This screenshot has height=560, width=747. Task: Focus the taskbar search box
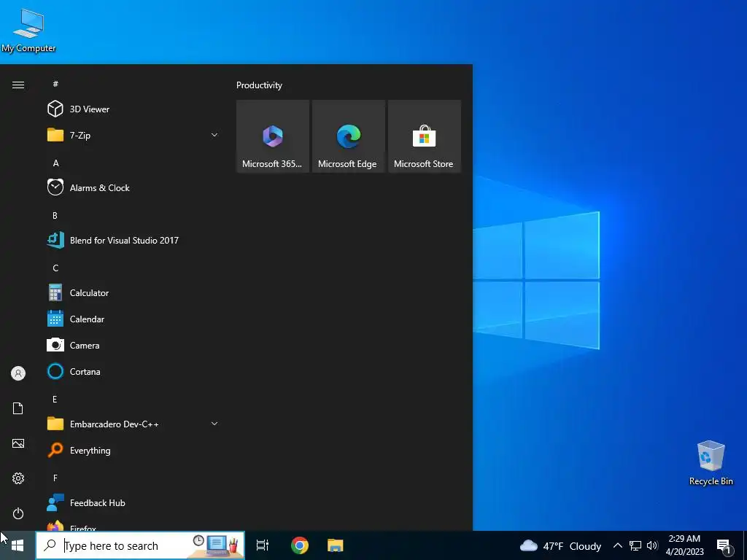click(140, 545)
